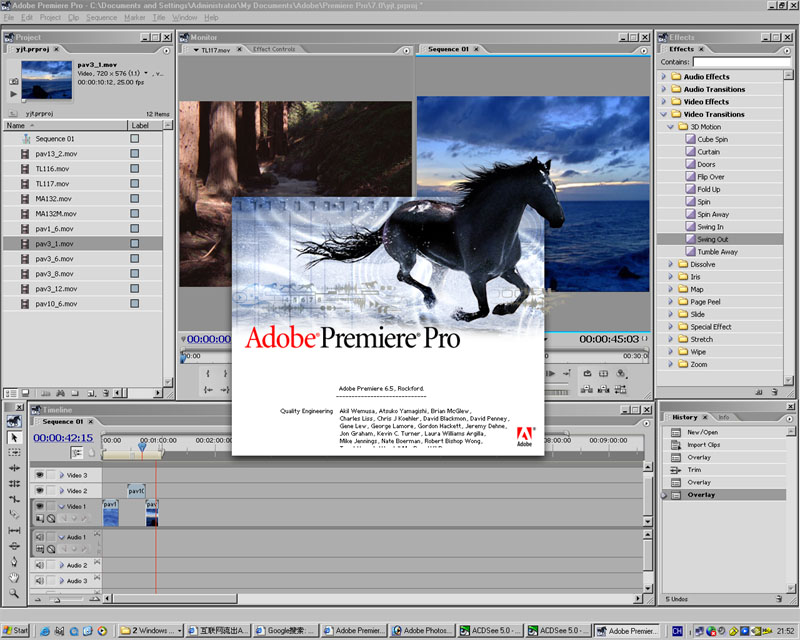This screenshot has width=800, height=640.
Task: Click the Label column header in Project
Action: (145, 125)
